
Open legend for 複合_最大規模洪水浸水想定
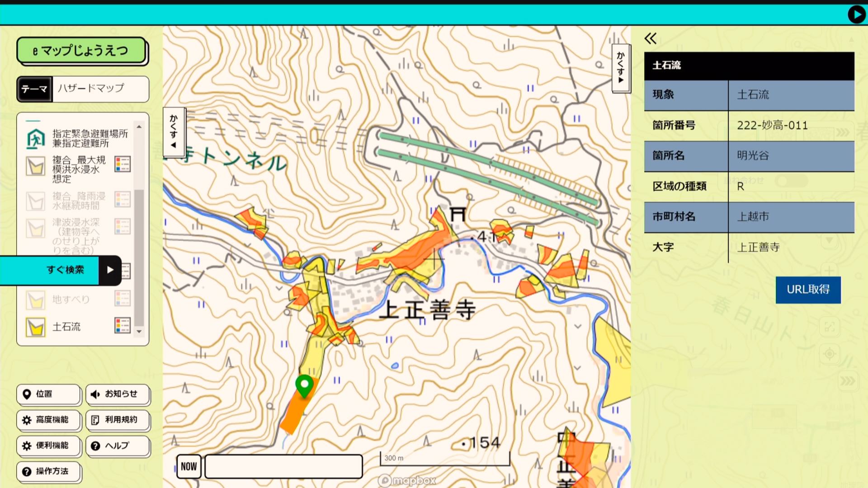coord(123,164)
